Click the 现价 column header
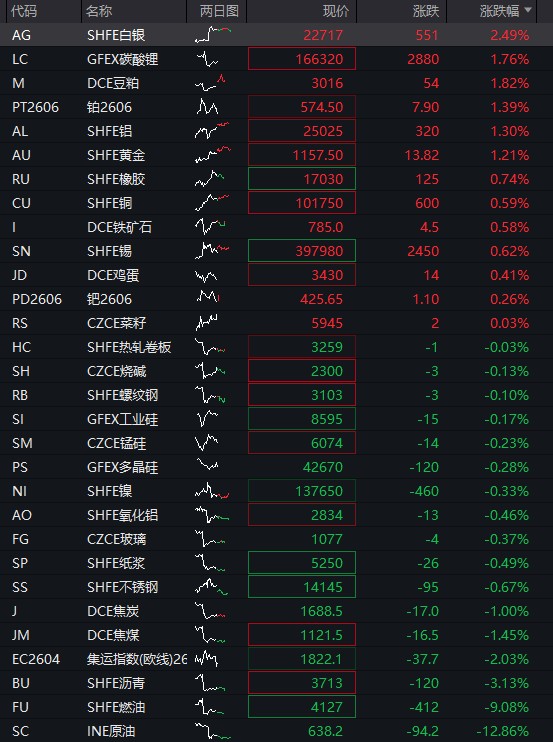This screenshot has height=742, width=553. click(335, 11)
